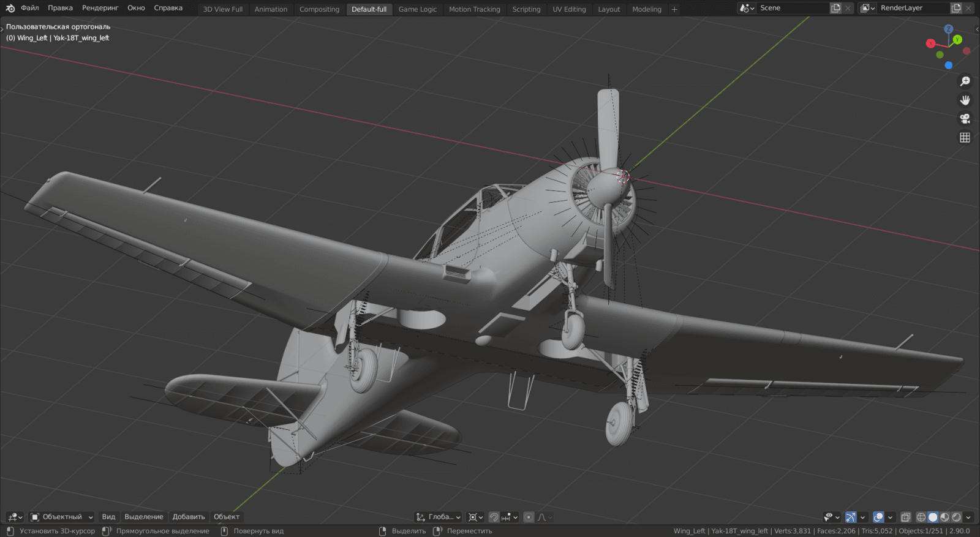The image size is (980, 537).
Task: Switch perspective/orthographic with the grid icon
Action: tap(965, 138)
